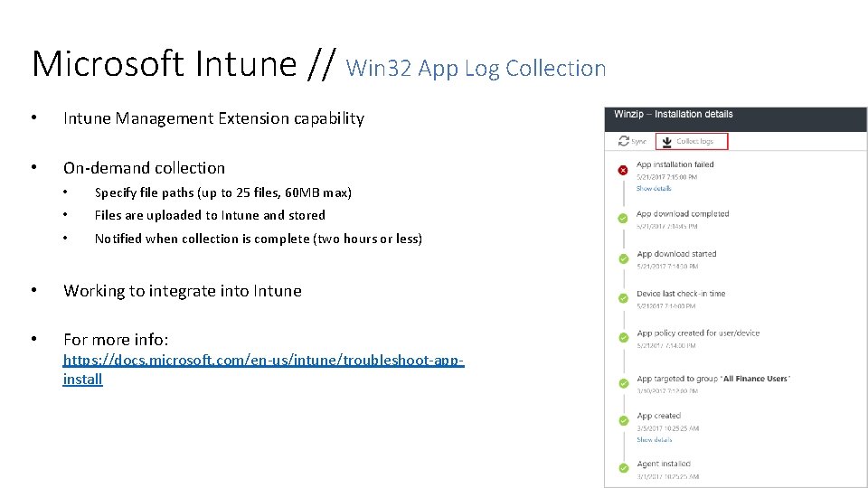Click 'Notified when collection is complete' bullet

(x=259, y=239)
